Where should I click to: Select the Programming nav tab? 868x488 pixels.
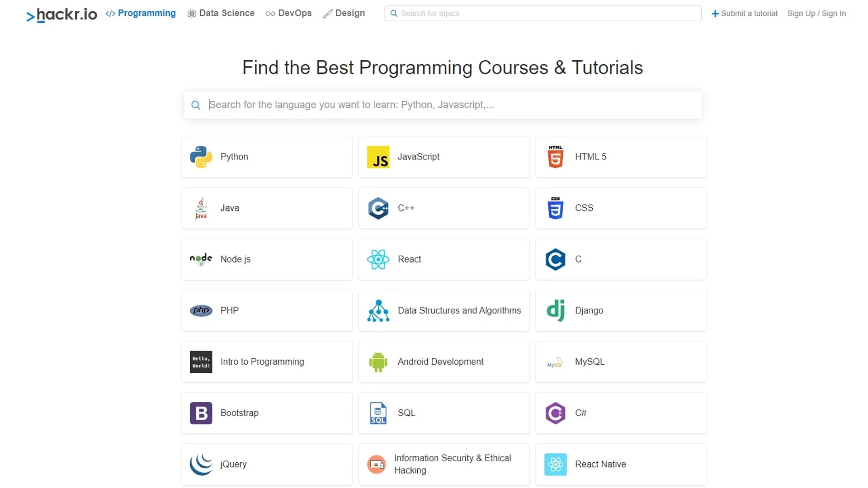(x=141, y=14)
